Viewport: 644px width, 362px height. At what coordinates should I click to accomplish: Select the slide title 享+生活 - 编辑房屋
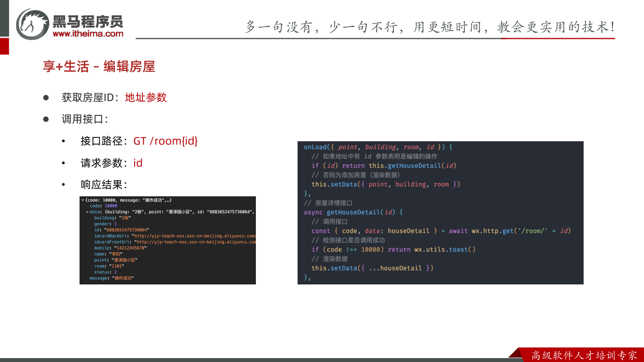coord(99,67)
